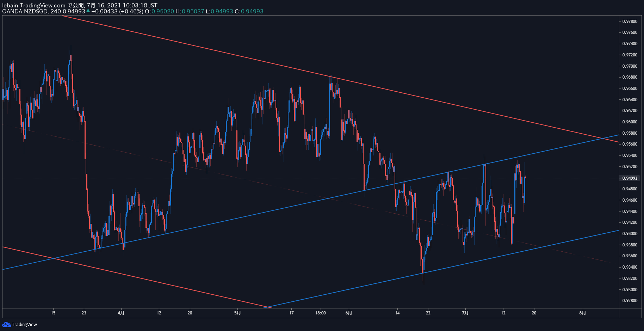The image size is (644, 331).
Task: Click the 6月 date label on time axis
Action: click(x=349, y=313)
